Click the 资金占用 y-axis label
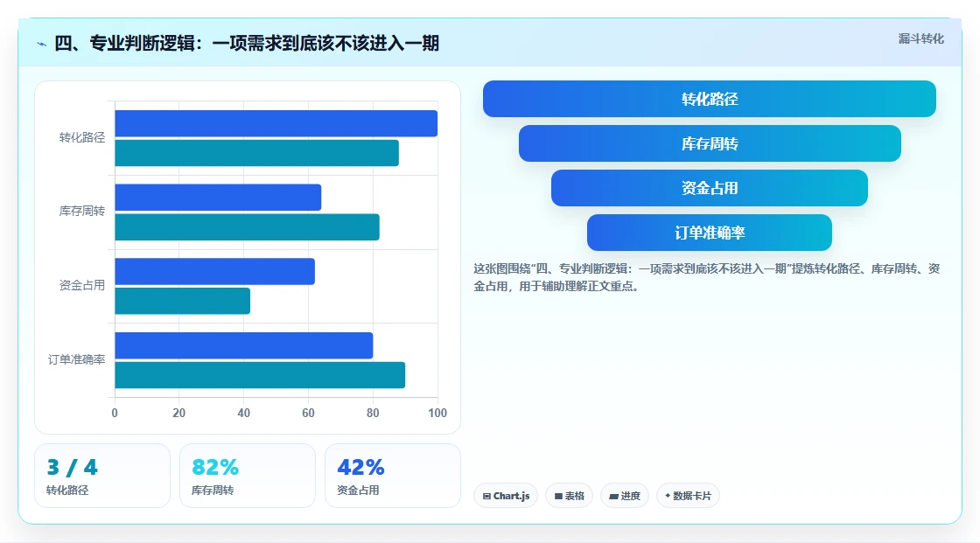The width and height of the screenshot is (980, 543). 82,286
